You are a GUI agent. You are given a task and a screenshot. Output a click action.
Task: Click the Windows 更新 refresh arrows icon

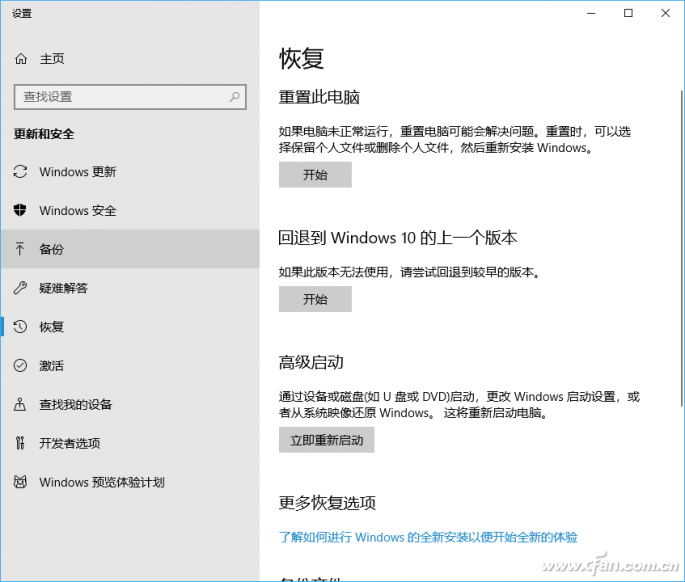tap(20, 172)
